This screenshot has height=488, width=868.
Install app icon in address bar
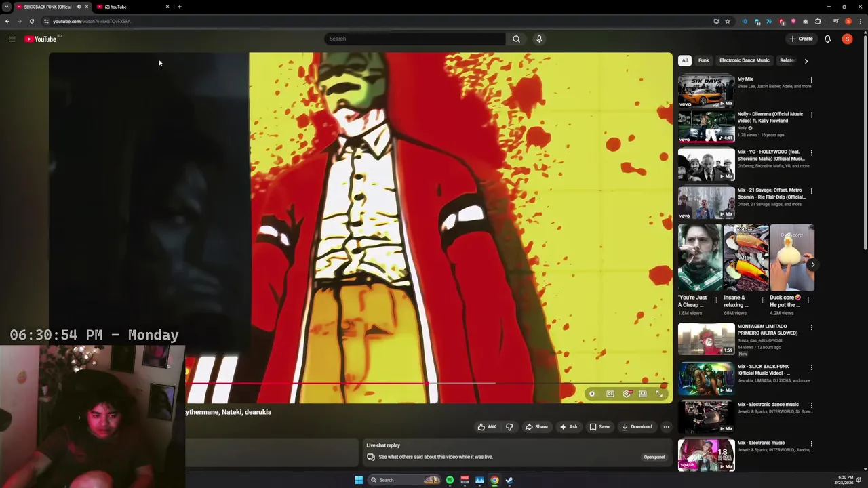(716, 22)
